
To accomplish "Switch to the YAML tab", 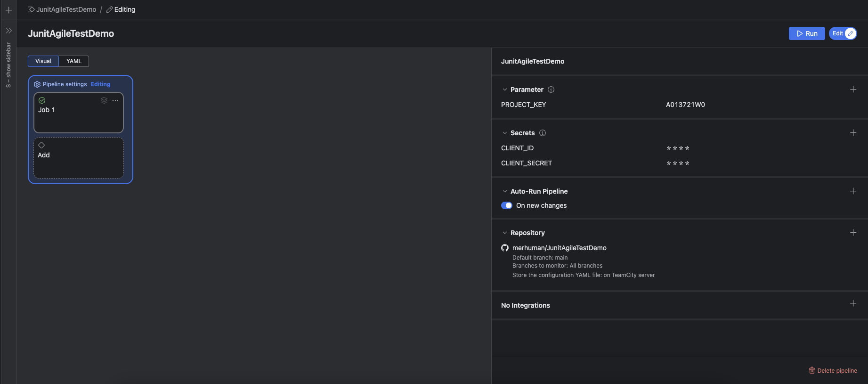I will 74,61.
